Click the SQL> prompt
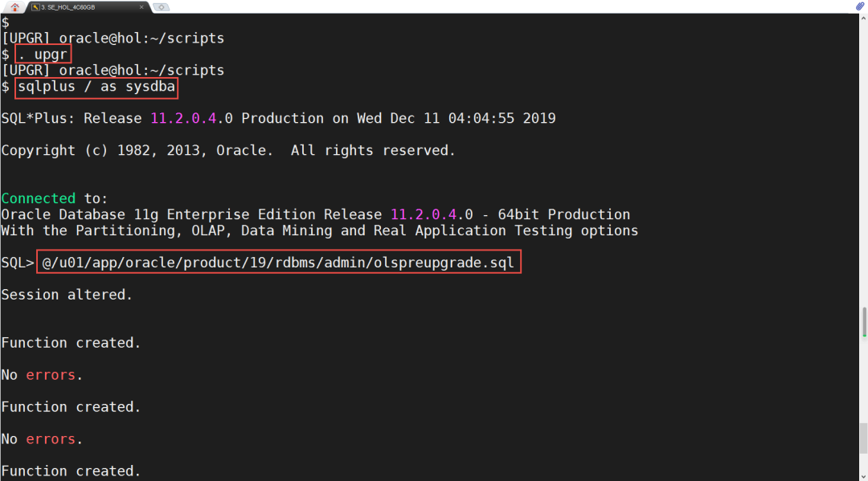Screen dimensions: 868x481 click(x=17, y=263)
